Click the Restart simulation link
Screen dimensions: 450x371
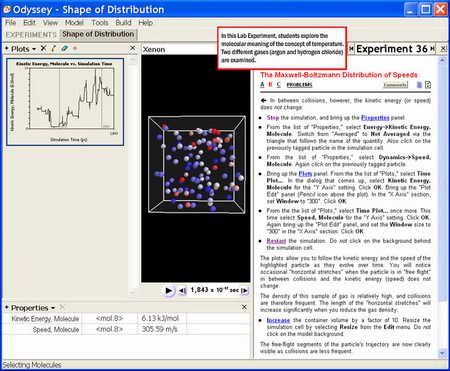(x=276, y=241)
